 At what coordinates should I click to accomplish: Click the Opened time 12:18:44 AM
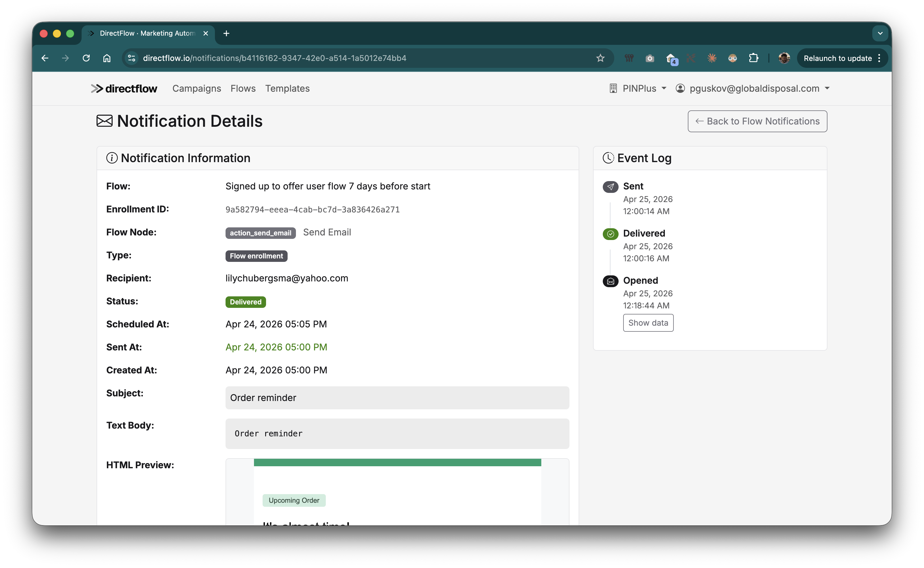[x=646, y=306]
